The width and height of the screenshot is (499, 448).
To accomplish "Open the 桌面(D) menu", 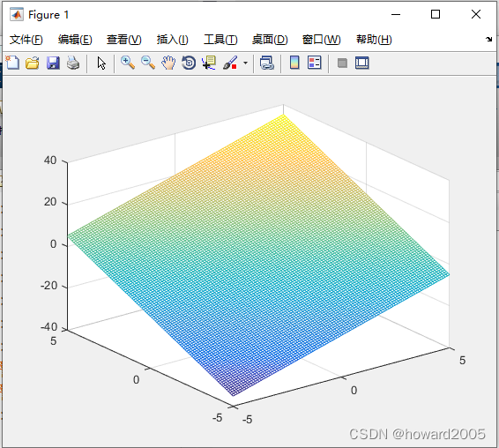I will tap(270, 40).
